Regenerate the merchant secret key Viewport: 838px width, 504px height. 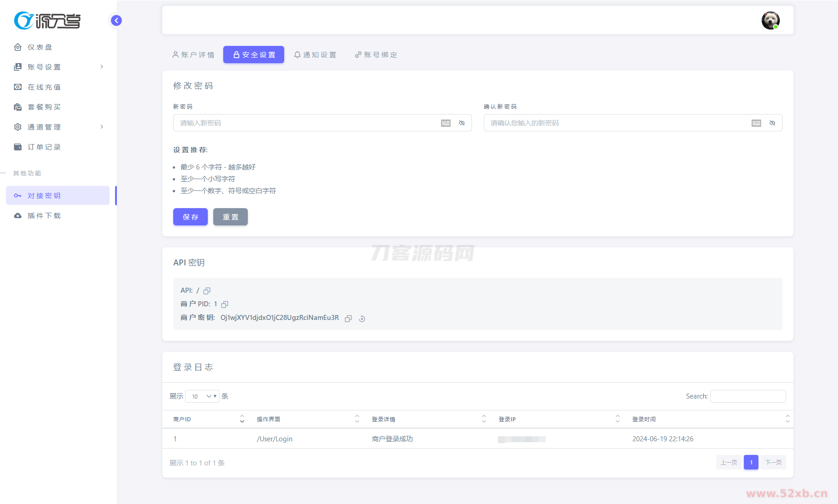(x=362, y=319)
